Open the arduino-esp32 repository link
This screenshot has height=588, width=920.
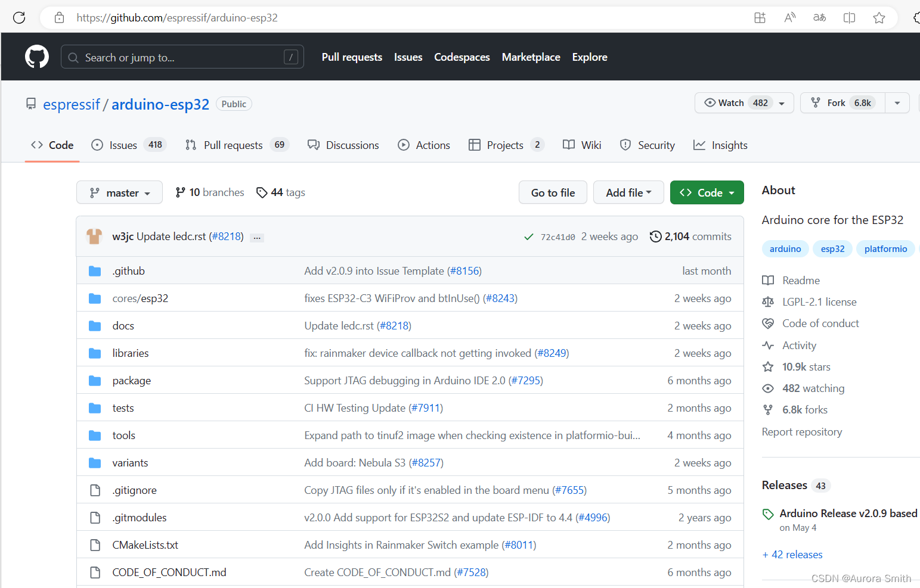coord(160,104)
